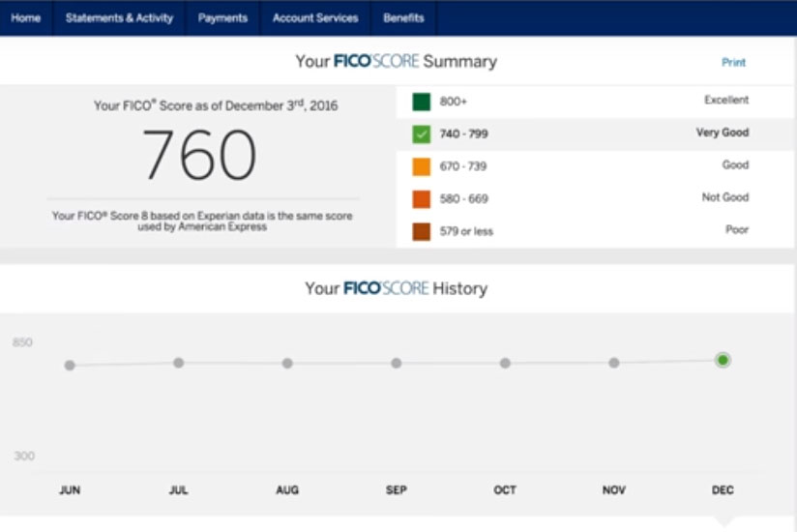
Task: Click the dark green 800+ swatch
Action: 422,102
